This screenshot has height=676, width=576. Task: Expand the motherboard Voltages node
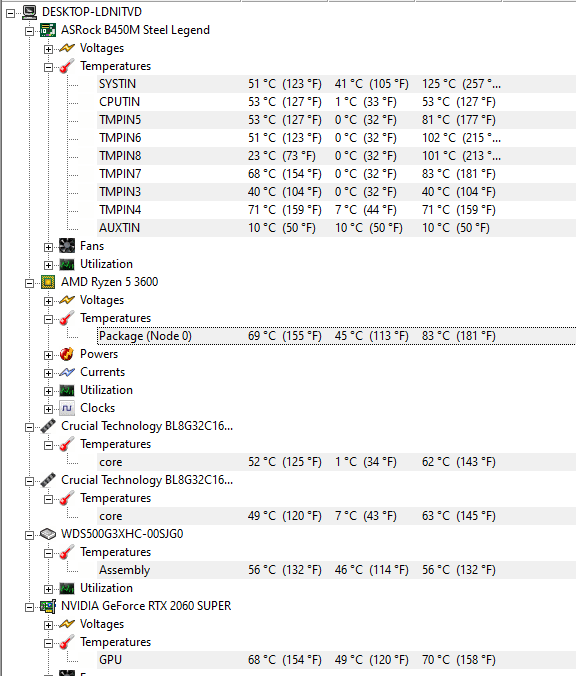pos(48,49)
